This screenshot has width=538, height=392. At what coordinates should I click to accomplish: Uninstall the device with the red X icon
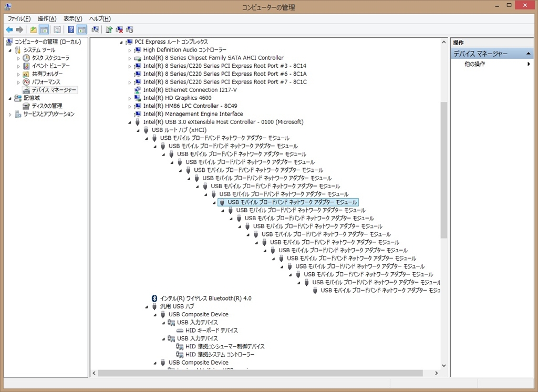click(119, 30)
